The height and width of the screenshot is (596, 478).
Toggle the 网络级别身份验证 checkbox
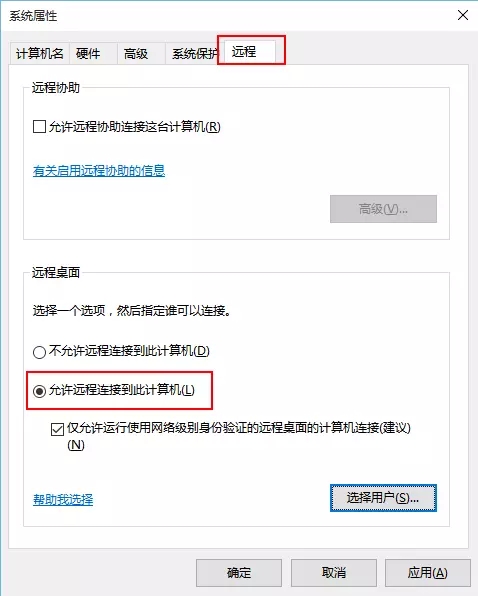click(57, 430)
